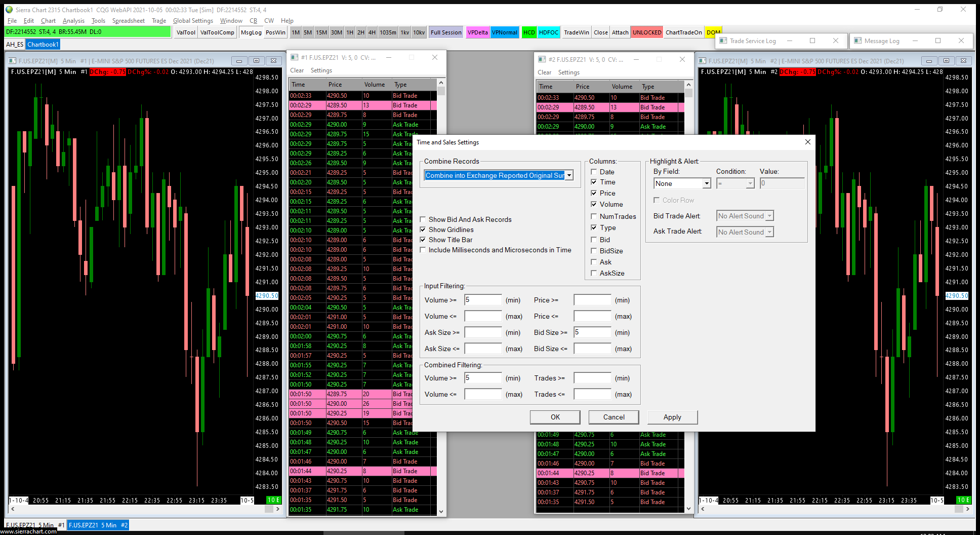
Task: Click the Input Filtering Volume min field
Action: tap(483, 300)
